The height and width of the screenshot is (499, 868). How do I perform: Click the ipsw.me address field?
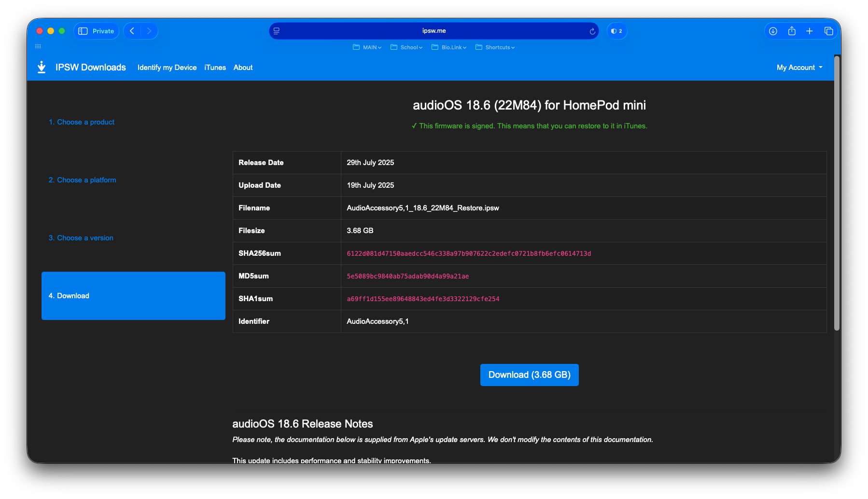coord(434,31)
